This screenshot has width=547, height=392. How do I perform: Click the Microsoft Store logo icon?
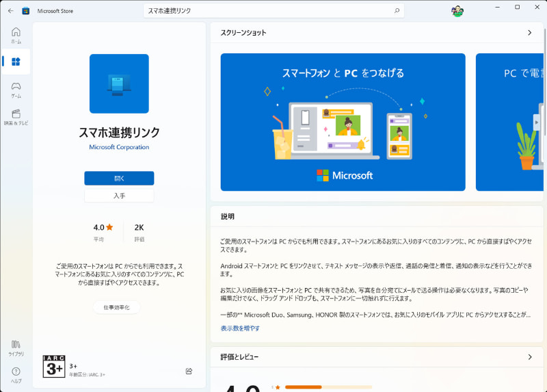[25, 11]
